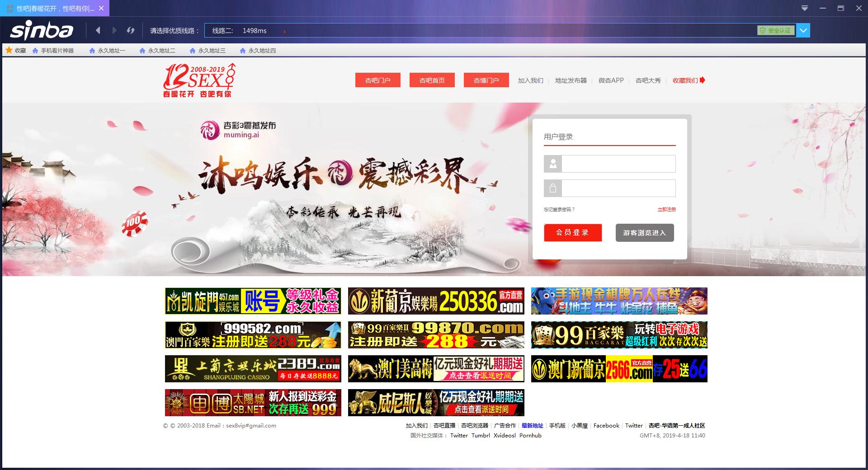Open the 永久地址三 bookmark

pyautogui.click(x=208, y=50)
